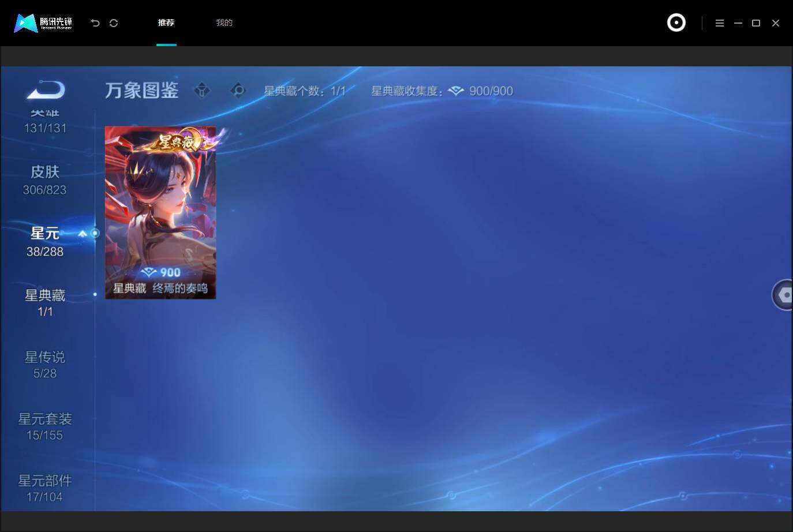Open the circular account icon
This screenshot has width=793, height=532.
point(676,23)
